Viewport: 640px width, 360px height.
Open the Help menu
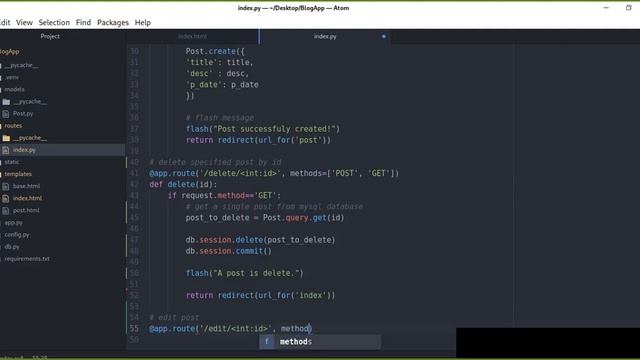[x=143, y=22]
